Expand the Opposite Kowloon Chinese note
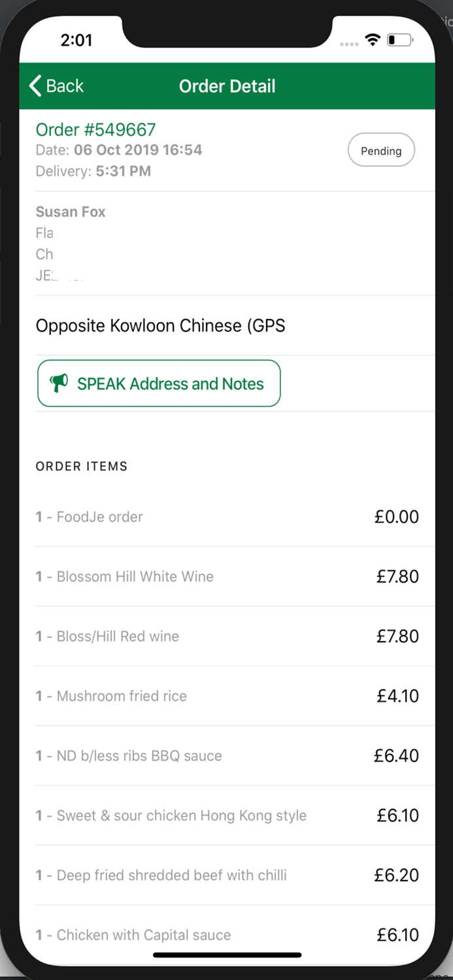The height and width of the screenshot is (980, 453). coord(160,325)
